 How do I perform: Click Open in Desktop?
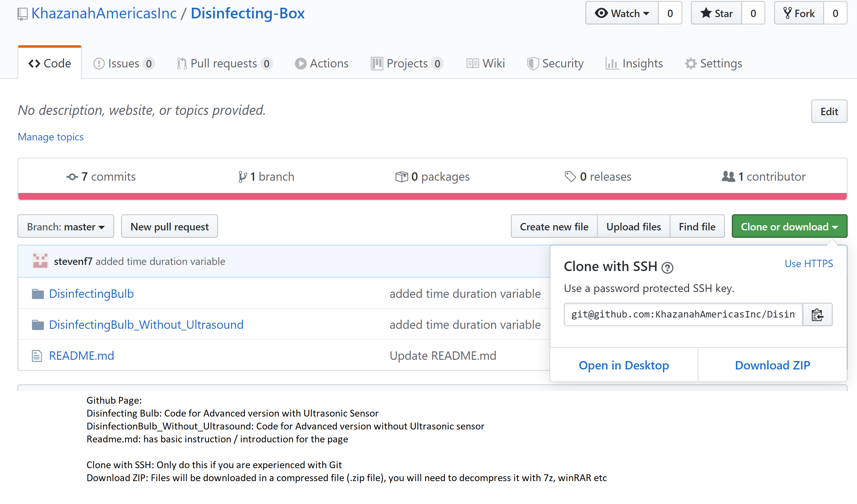624,365
